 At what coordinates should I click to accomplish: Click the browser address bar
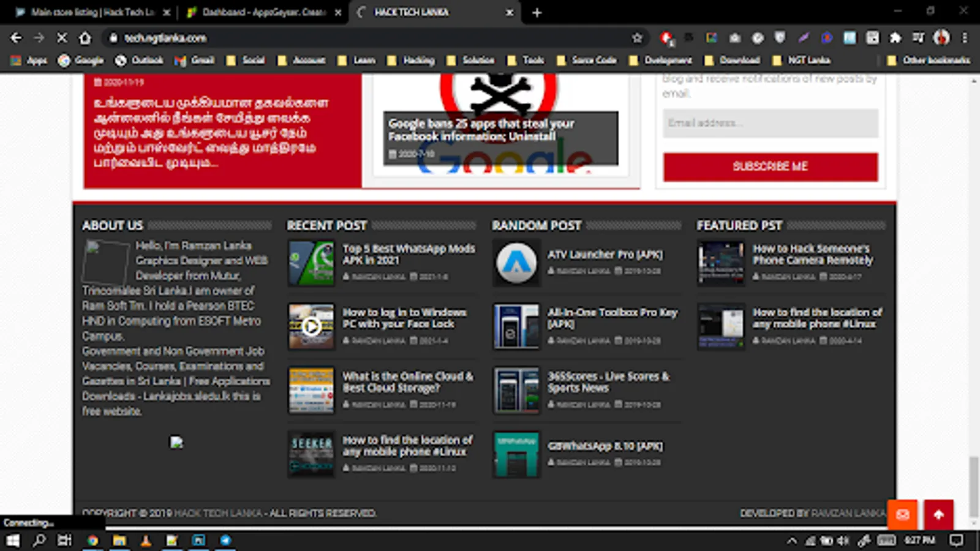[x=374, y=38]
